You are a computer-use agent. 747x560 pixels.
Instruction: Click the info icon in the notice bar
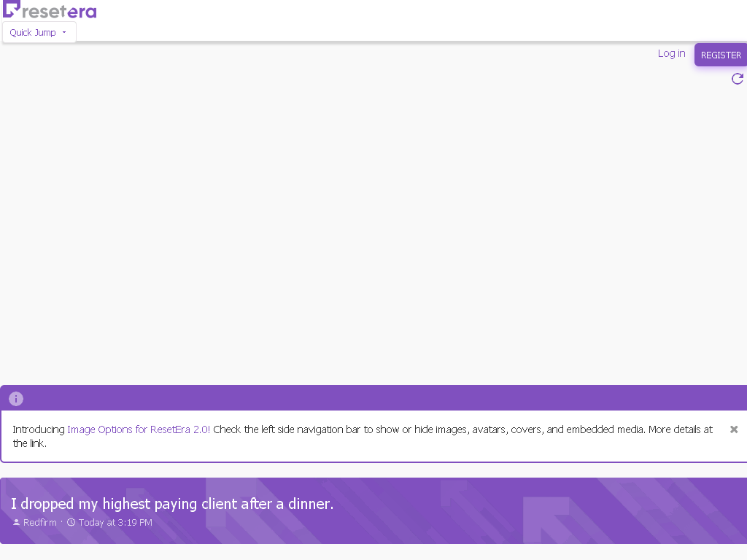click(x=16, y=399)
